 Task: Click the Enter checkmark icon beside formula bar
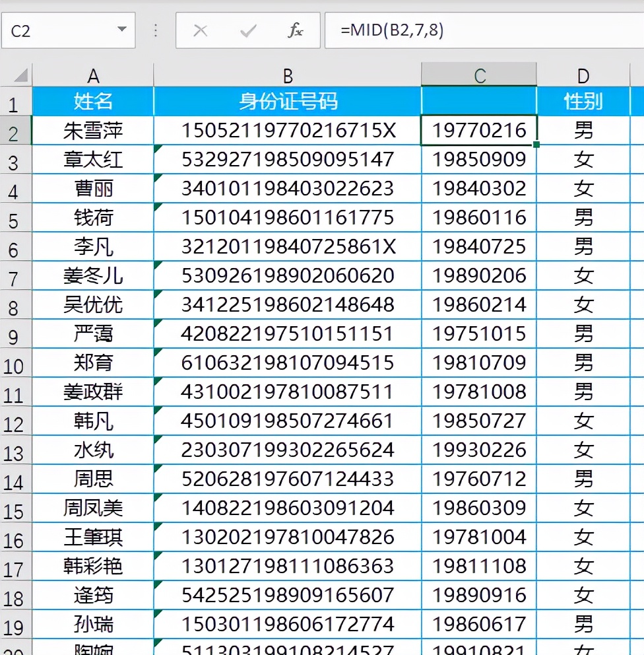[x=247, y=30]
